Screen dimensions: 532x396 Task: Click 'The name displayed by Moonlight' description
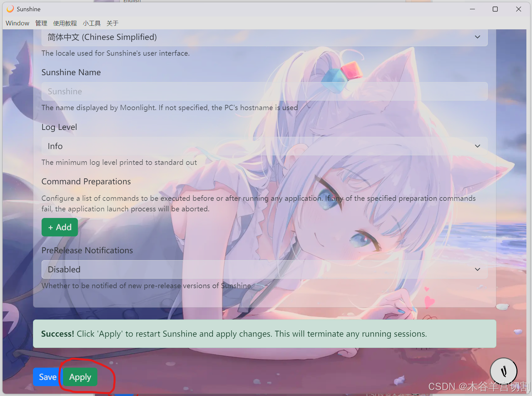[x=170, y=107]
